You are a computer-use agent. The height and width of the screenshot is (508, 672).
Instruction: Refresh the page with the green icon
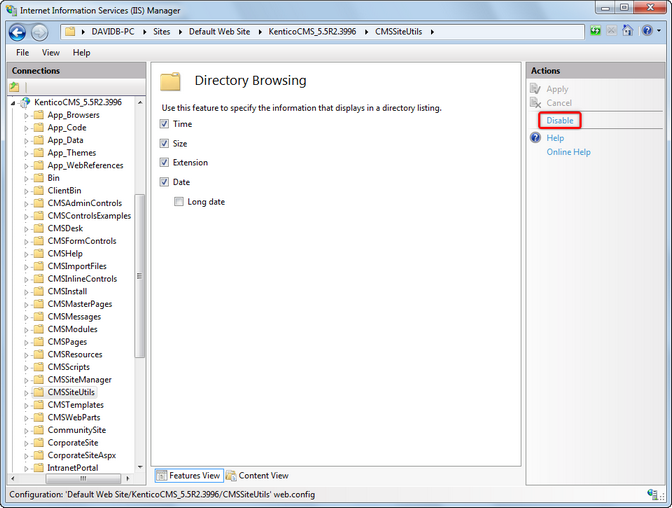pyautogui.click(x=595, y=31)
